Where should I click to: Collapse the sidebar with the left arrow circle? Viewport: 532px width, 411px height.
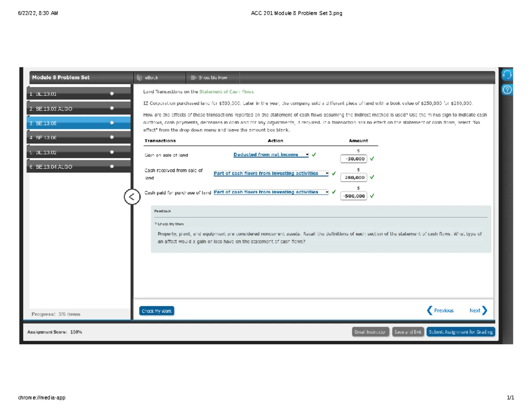(x=132, y=197)
